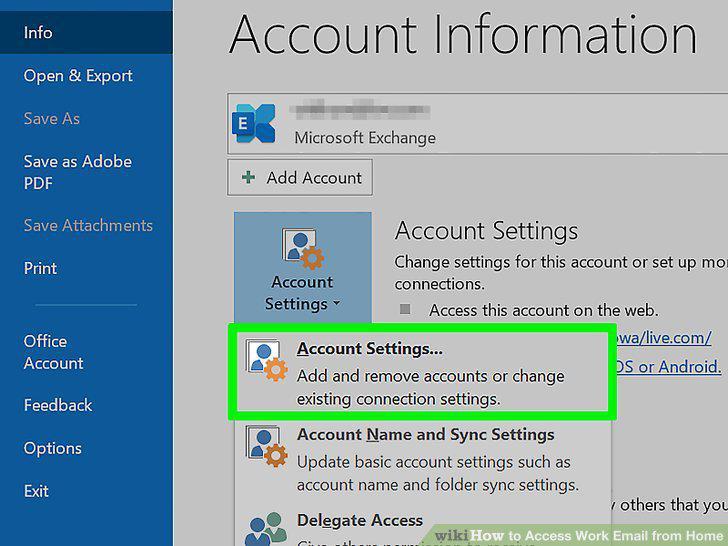728x546 pixels.
Task: Open the iOS or Android app link
Action: 668,367
